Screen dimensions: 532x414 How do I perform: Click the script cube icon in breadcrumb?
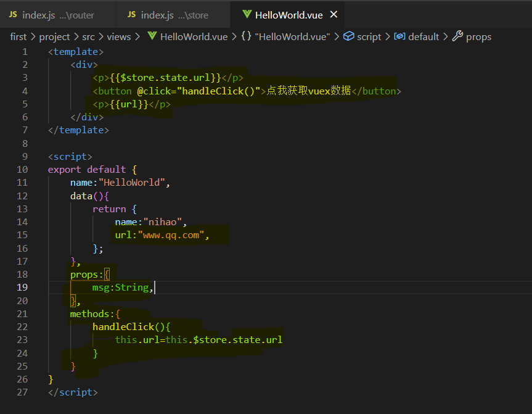coord(348,36)
